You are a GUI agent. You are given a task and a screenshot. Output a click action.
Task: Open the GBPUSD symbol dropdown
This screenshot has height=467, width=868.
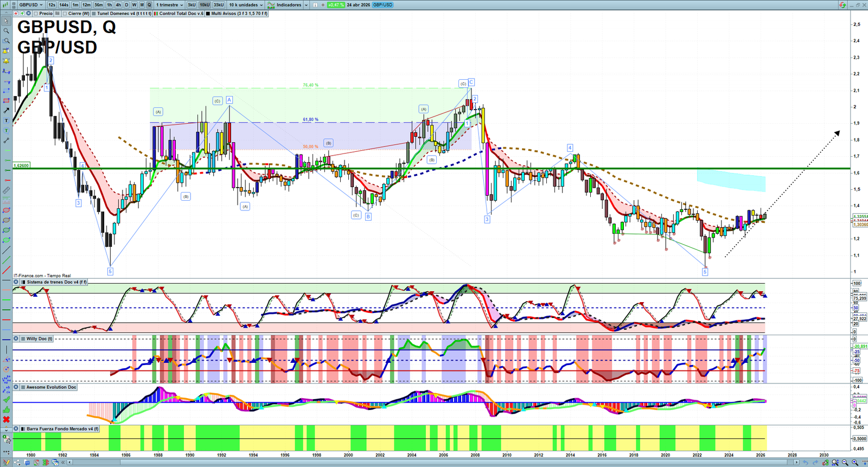coord(30,5)
